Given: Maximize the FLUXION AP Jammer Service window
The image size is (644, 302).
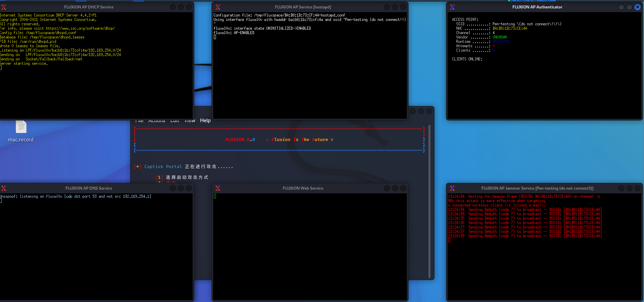Looking at the screenshot, I should coord(629,188).
